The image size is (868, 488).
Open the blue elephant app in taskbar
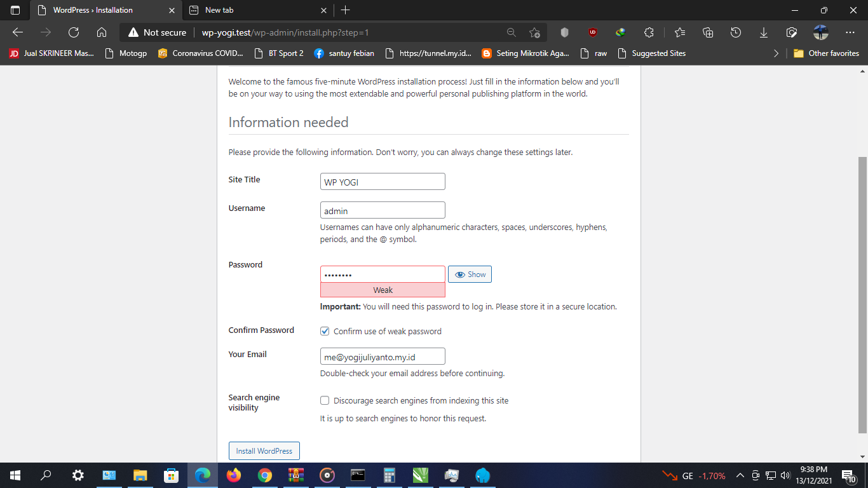483,475
